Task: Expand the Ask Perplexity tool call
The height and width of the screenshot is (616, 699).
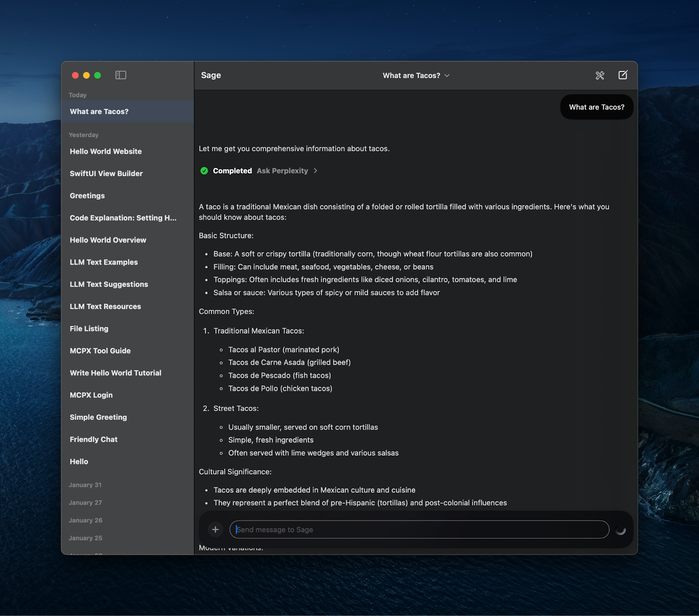Action: [x=287, y=171]
